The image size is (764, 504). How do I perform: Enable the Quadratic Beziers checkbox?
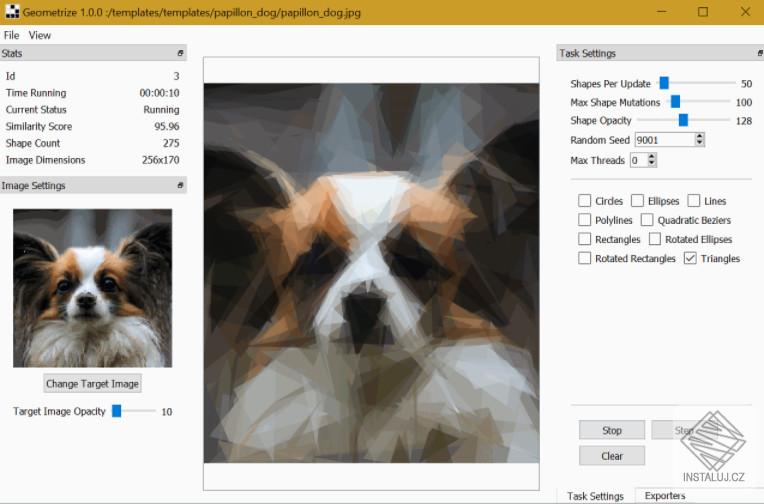[x=647, y=220]
